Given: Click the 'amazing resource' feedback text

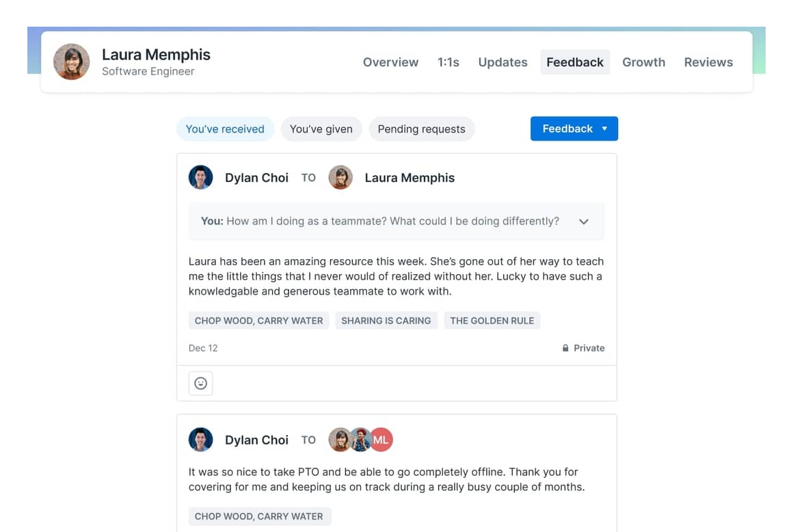Looking at the screenshot, I should point(396,276).
